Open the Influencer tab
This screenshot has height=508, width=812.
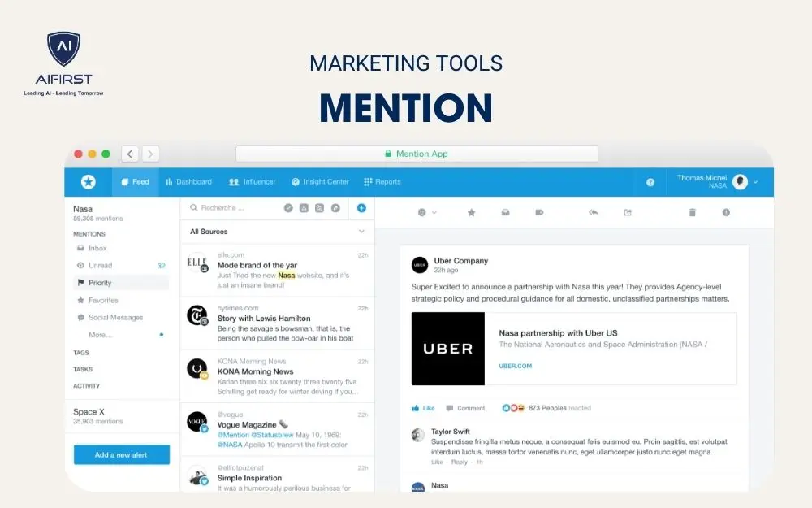[x=253, y=182]
